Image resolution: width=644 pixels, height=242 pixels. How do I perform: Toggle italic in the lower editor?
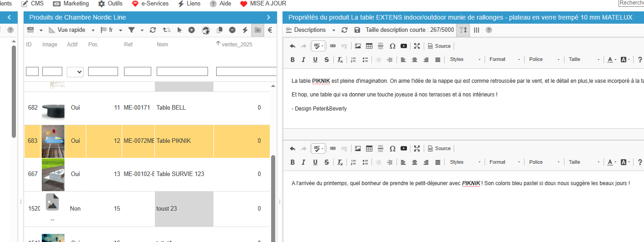(304, 162)
